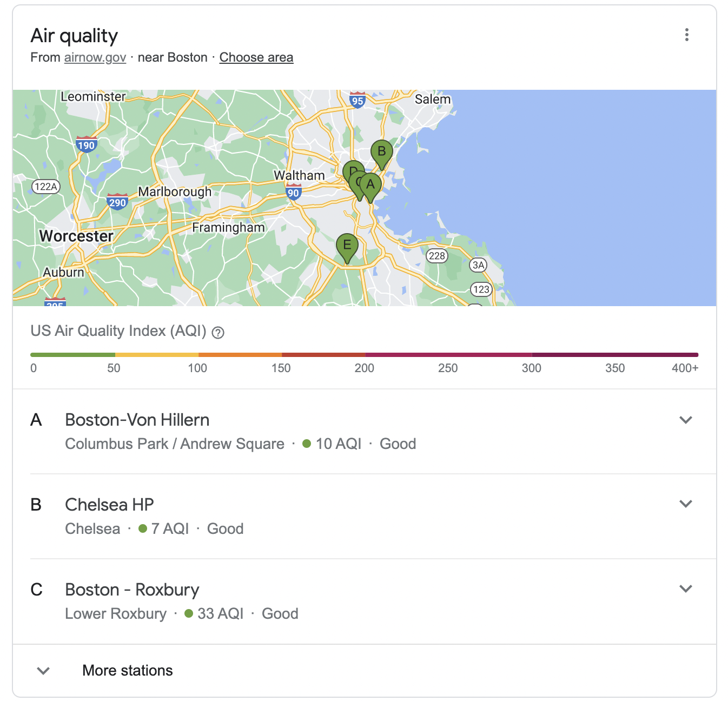Select map pin E south of Boston
The image size is (728, 701).
[347, 246]
